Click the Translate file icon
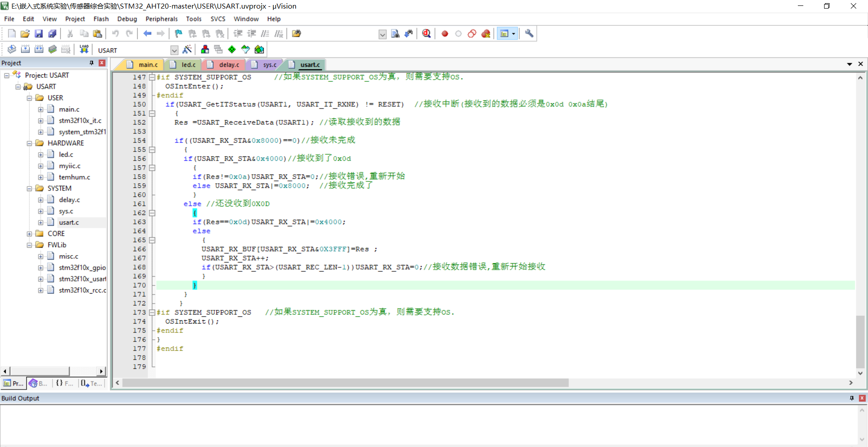 click(x=12, y=49)
